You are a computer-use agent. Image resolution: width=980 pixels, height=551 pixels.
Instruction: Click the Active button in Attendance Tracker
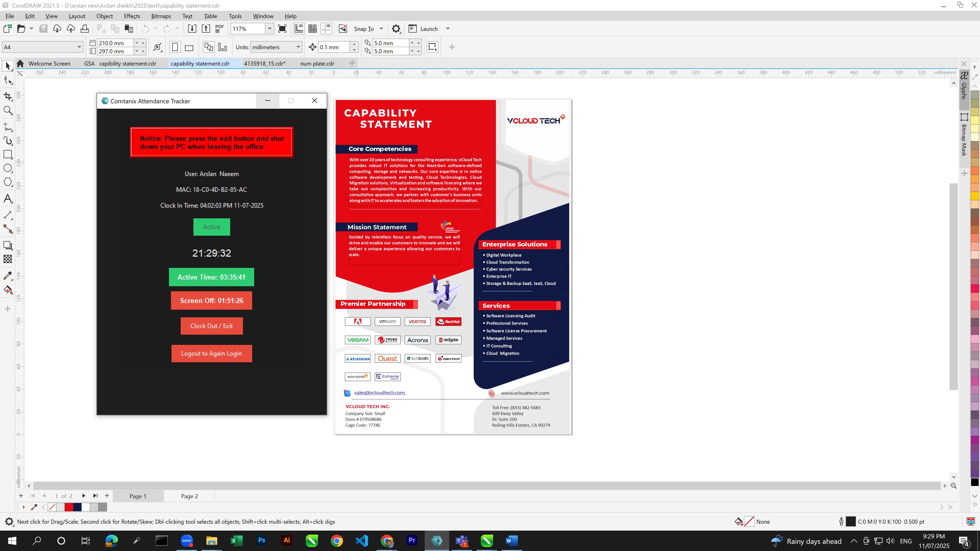pyautogui.click(x=212, y=227)
